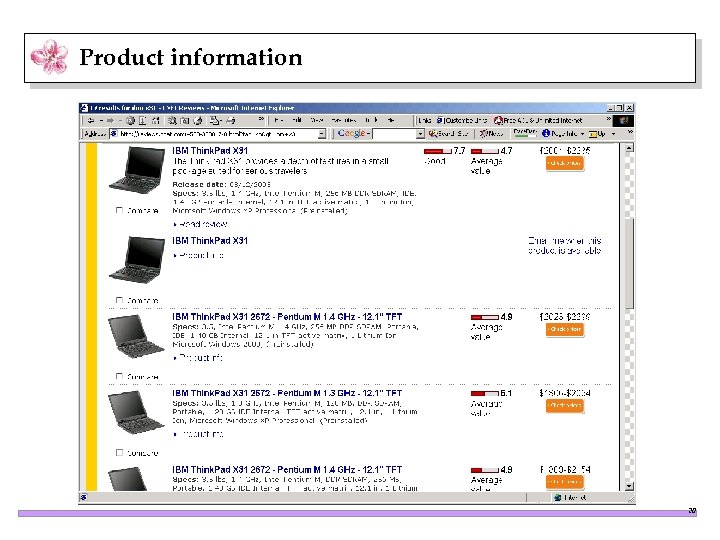Open the Help menu
The width and height of the screenshot is (720, 540).
pyautogui.click(x=391, y=120)
